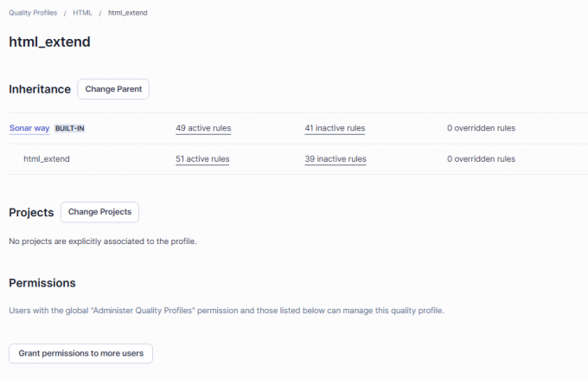View Sonar way's 41 inactive rules
Viewport: 588px width, 380px height.
click(335, 128)
